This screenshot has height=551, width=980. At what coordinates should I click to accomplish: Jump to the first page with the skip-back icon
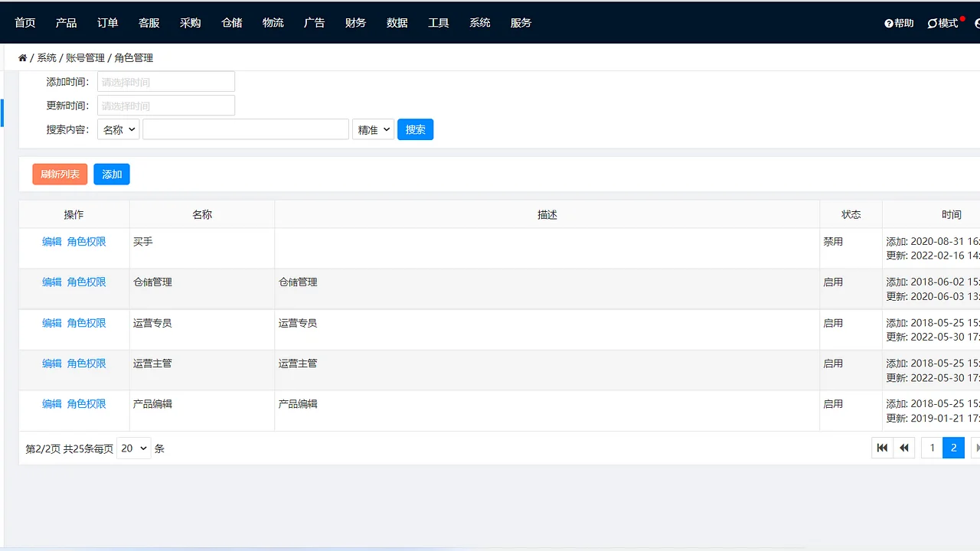882,448
